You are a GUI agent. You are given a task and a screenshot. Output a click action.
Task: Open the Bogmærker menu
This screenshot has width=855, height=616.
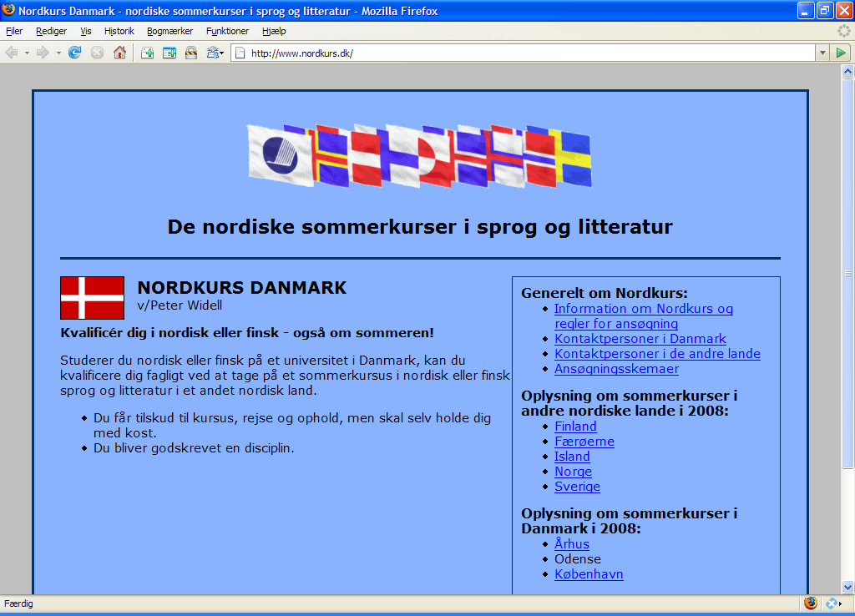pos(169,31)
